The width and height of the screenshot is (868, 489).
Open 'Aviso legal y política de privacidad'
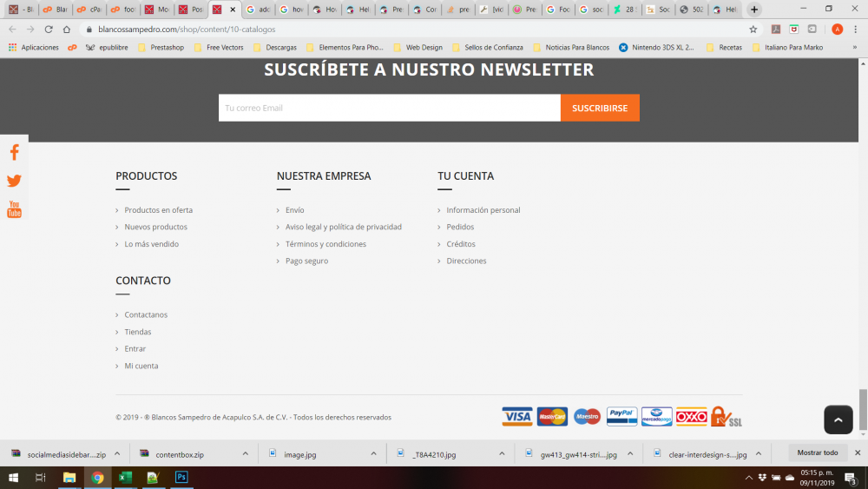[x=343, y=227]
